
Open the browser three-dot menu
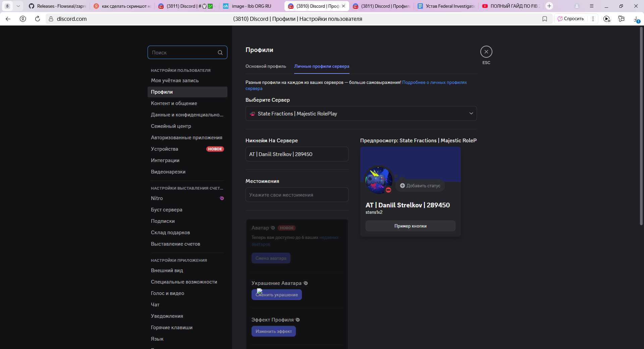(593, 19)
